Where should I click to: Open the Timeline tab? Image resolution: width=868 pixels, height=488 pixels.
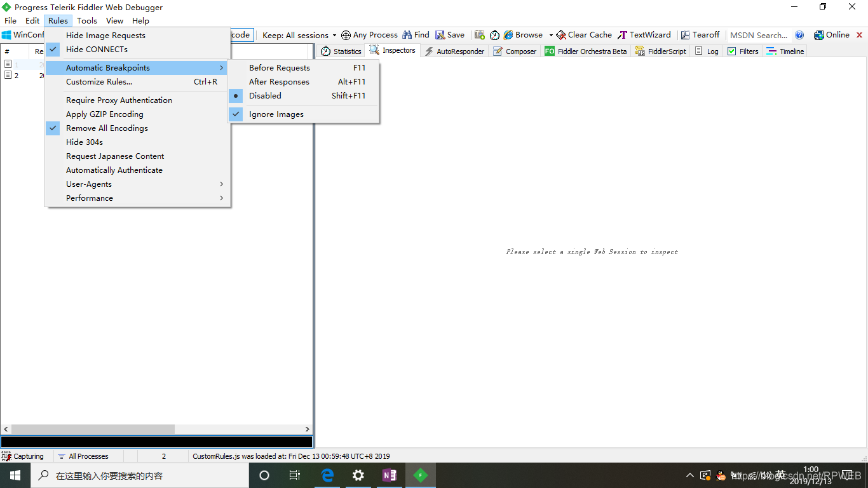point(785,51)
